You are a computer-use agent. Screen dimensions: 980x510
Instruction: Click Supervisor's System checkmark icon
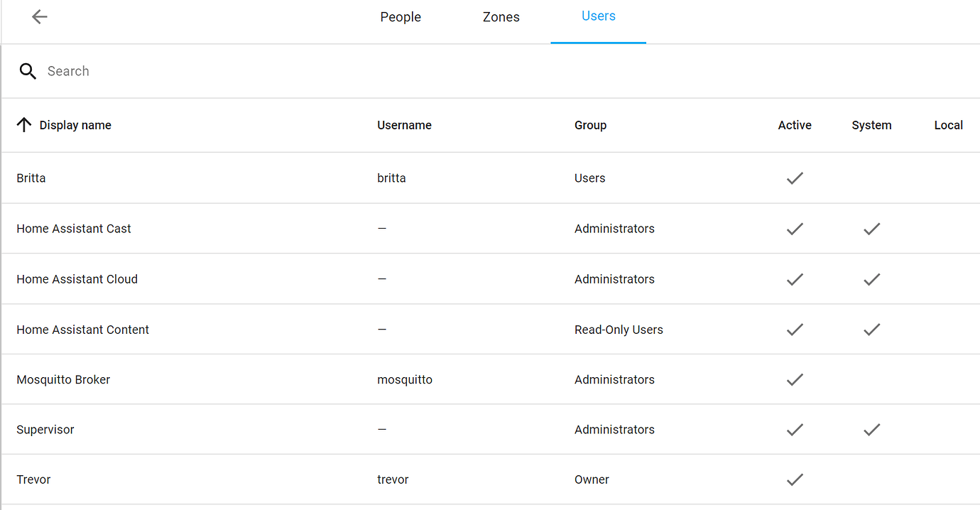tap(871, 430)
